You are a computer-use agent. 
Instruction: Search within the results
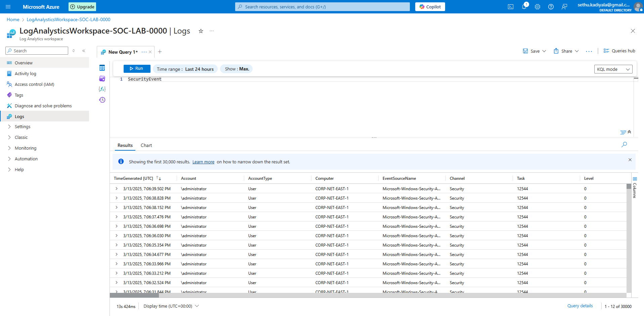click(x=624, y=145)
